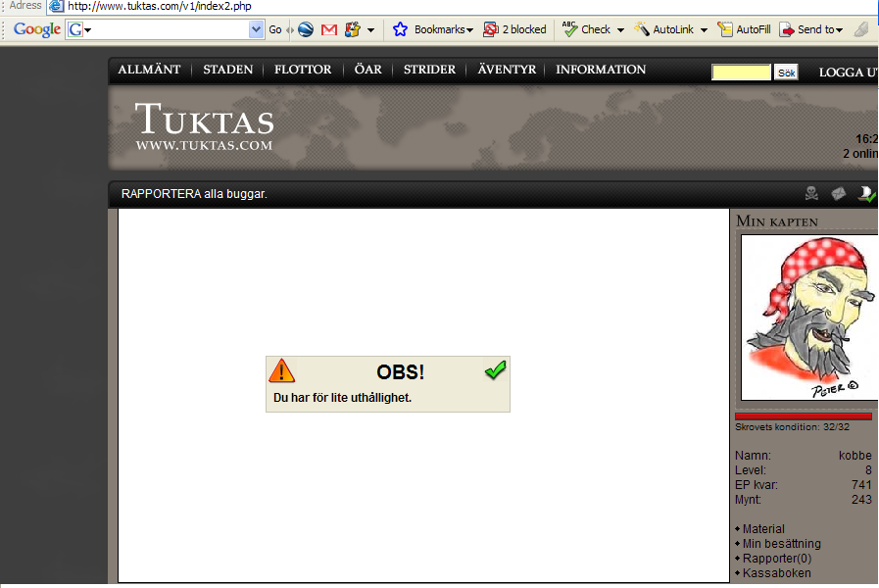Expand the AutoLink dropdown arrow
Image resolution: width=879 pixels, height=588 pixels.
click(x=705, y=29)
